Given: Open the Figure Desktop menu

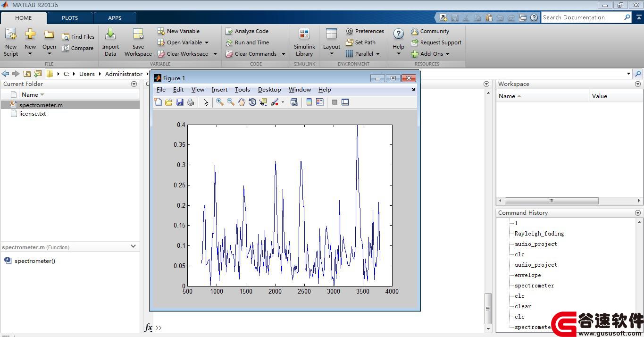Looking at the screenshot, I should pos(269,90).
